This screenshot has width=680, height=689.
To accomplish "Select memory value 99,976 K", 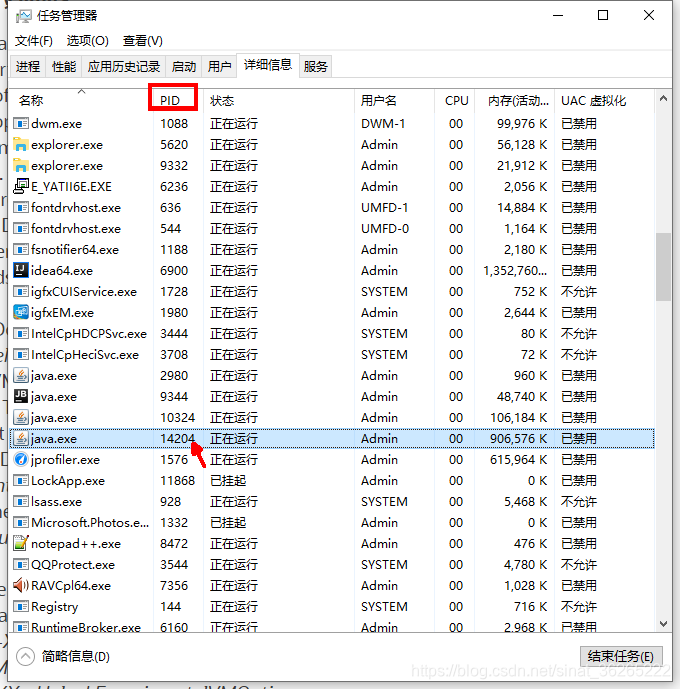I will (522, 123).
